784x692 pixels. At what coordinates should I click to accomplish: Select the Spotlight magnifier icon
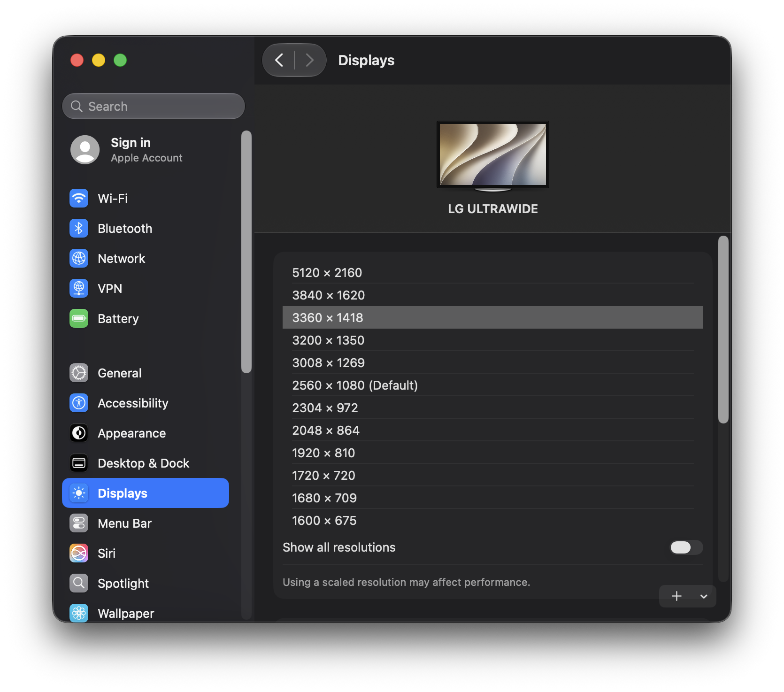pyautogui.click(x=79, y=583)
